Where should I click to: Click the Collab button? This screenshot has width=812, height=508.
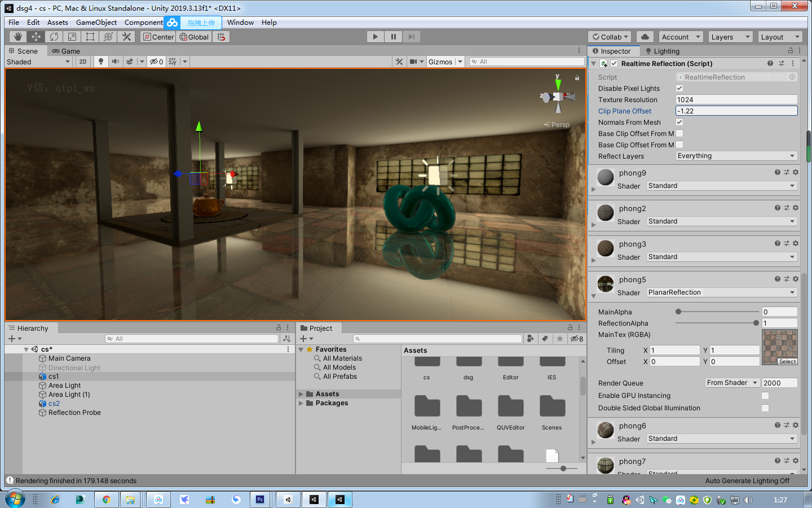609,37
